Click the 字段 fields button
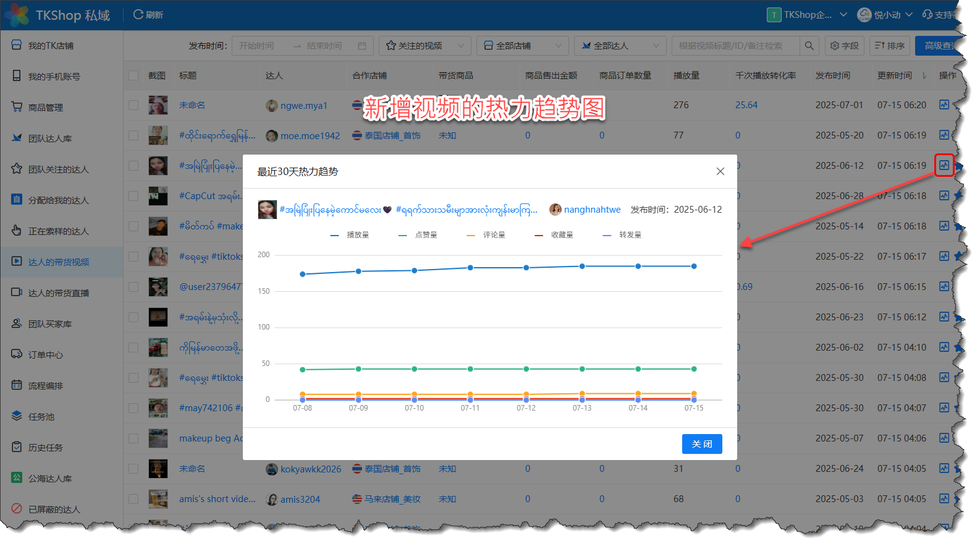Viewport: 980px width, 546px height. click(x=845, y=46)
